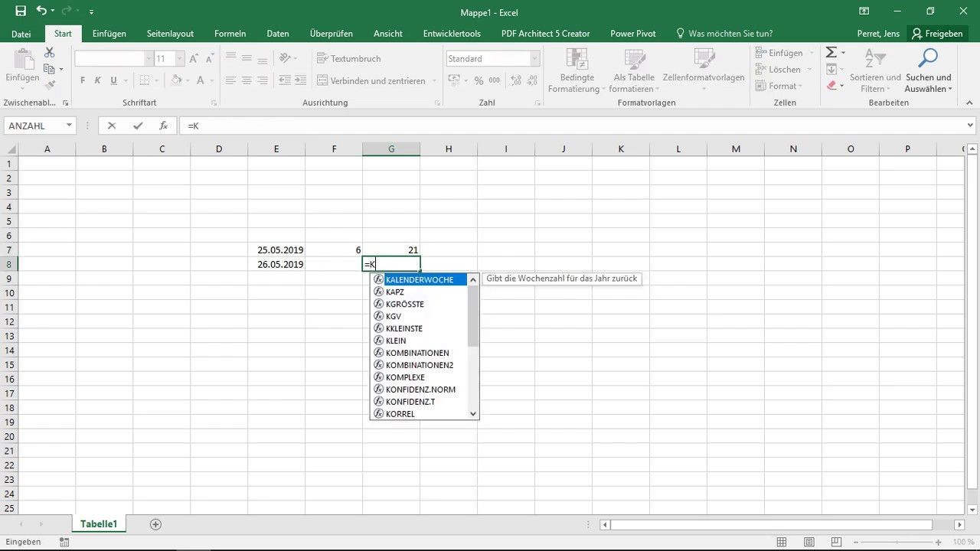Decrease indent in Ausrichtung group
This screenshot has height=551, width=980.
coord(285,80)
